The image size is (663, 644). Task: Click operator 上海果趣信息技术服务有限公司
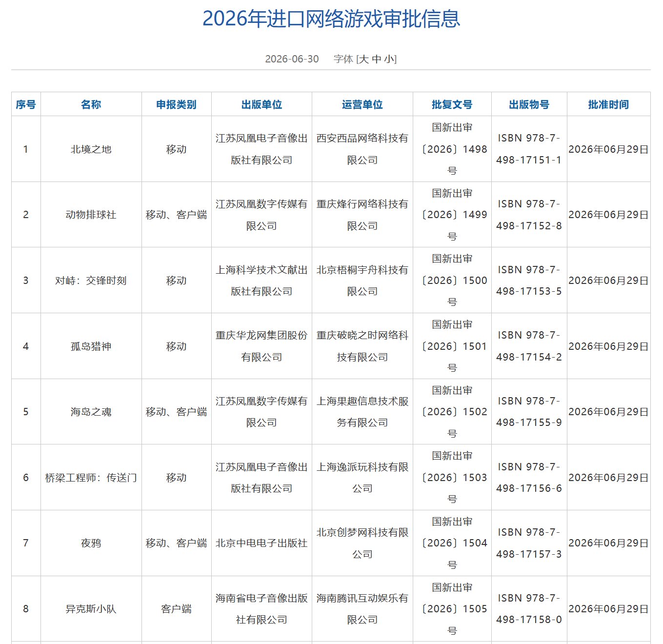tap(362, 412)
